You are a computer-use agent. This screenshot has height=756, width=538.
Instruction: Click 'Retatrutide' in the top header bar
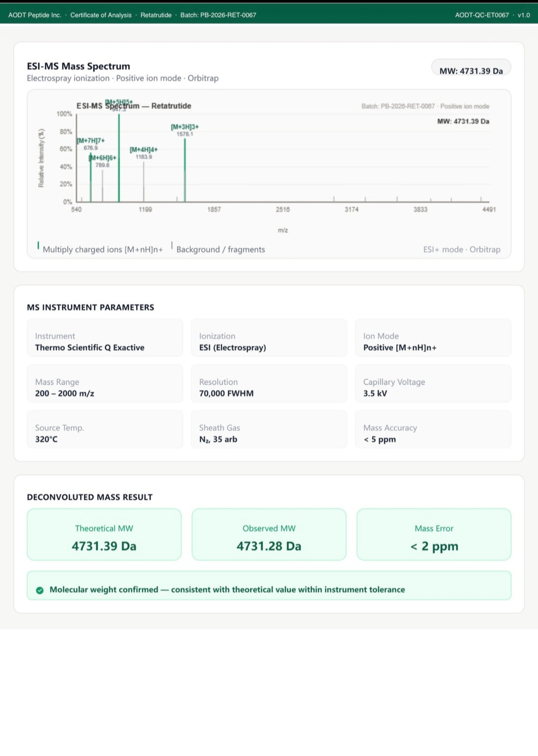[x=156, y=15]
